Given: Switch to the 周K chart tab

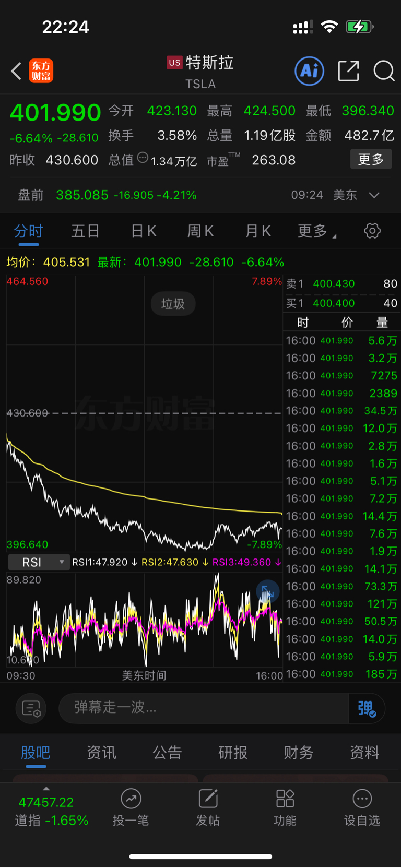Looking at the screenshot, I should click(200, 231).
